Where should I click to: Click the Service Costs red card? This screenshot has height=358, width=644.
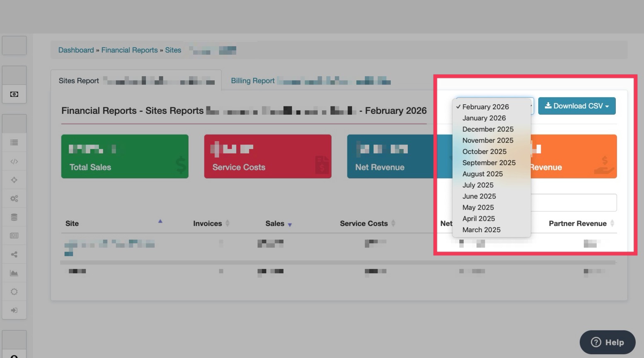click(268, 156)
